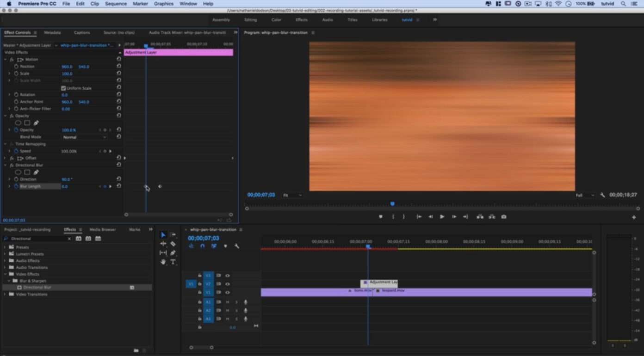This screenshot has height=356, width=644.
Task: Reset the Directional Blur Direction parameter
Action: pyautogui.click(x=119, y=179)
